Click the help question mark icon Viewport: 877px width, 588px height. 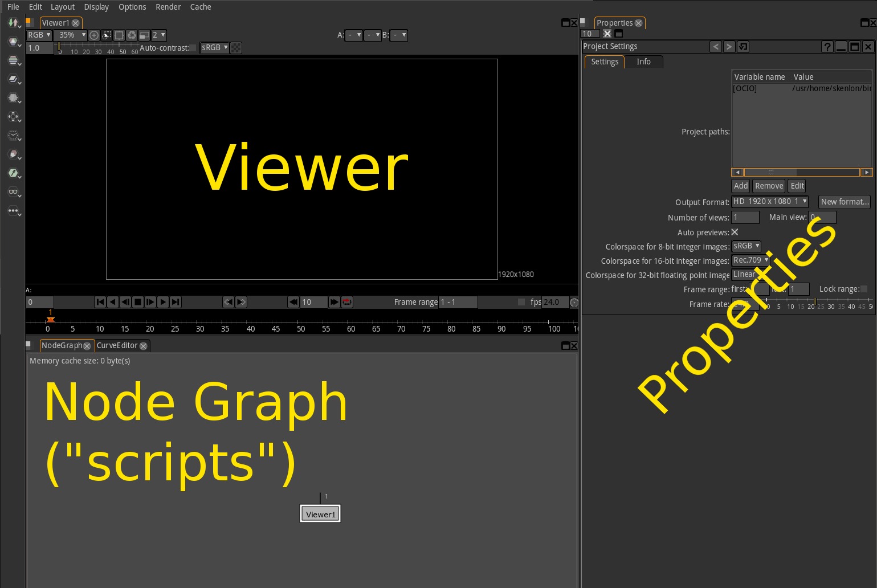coord(827,47)
